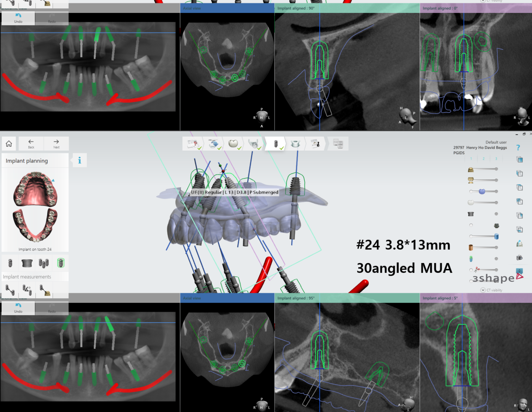532x412 pixels.
Task: Select the lower jaw in the tooth chart
Action: 35,225
